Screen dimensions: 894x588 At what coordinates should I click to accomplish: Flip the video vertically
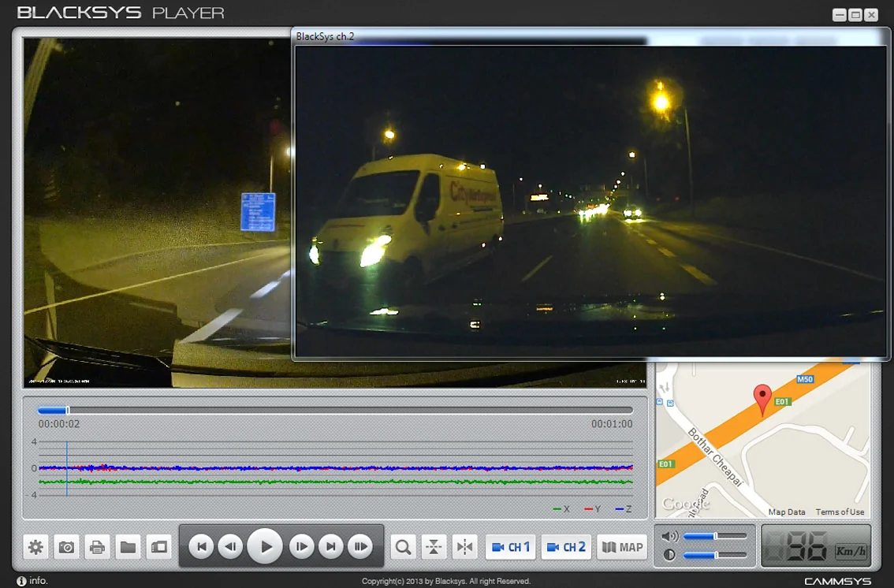click(x=434, y=548)
